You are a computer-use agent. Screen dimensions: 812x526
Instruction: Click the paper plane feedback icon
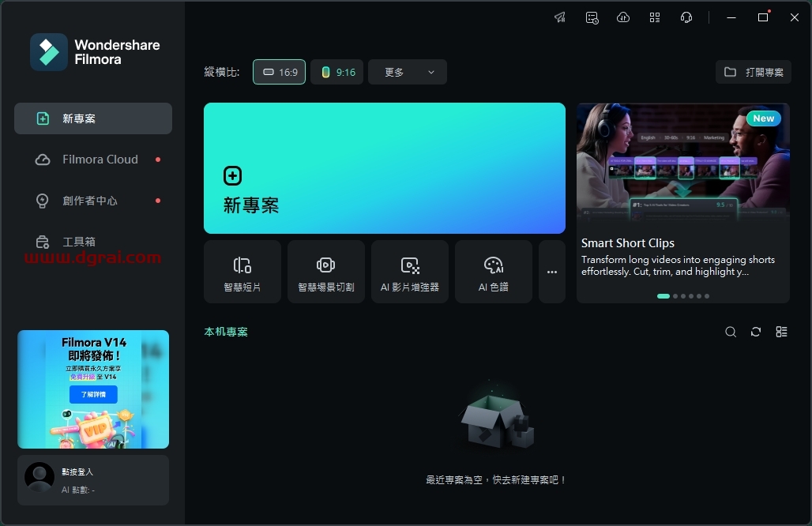(x=560, y=17)
